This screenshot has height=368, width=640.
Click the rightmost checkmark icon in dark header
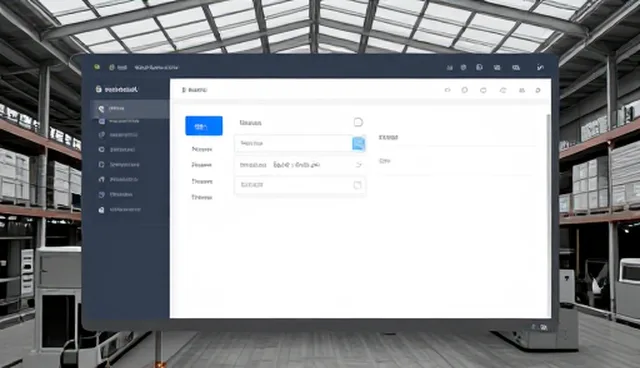point(540,67)
